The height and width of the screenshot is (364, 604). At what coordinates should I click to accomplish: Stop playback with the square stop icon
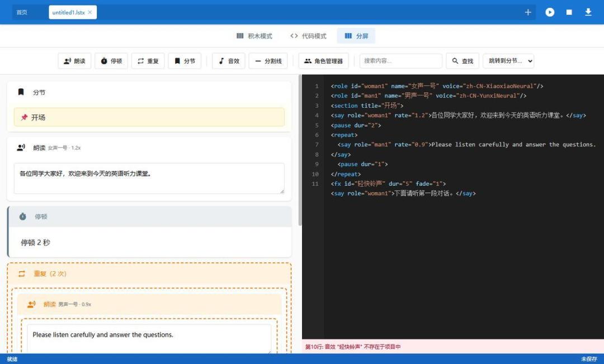[x=569, y=12]
